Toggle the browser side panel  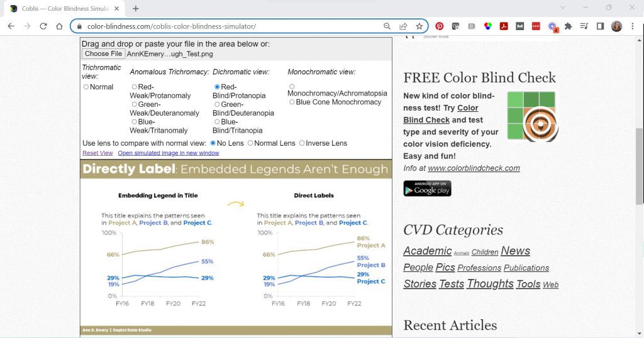tap(600, 26)
